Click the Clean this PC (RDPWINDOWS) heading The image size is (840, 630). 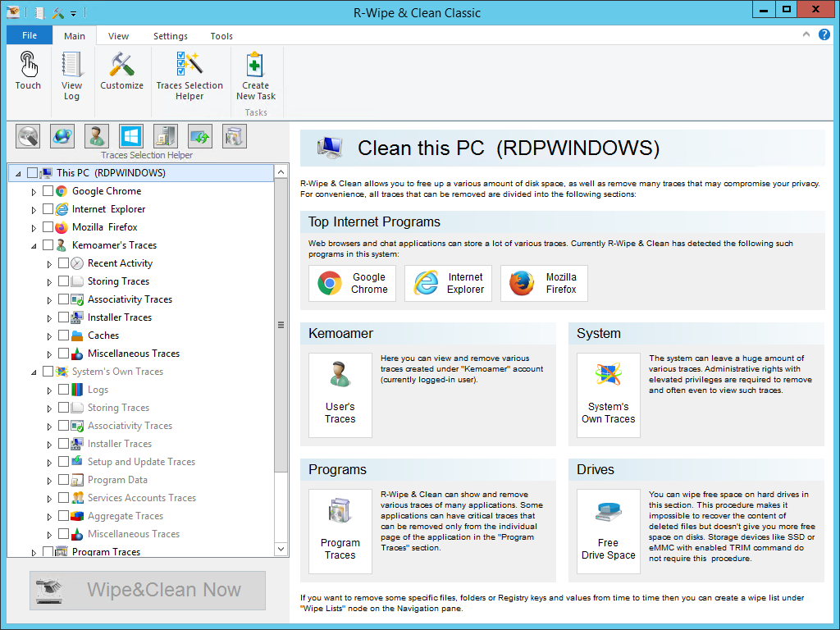509,148
